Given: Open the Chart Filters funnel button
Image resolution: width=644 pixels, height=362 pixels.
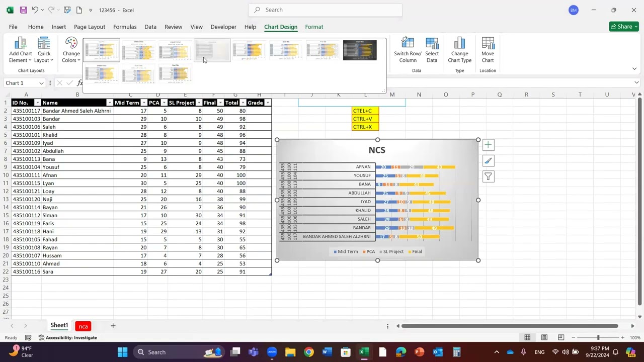Looking at the screenshot, I should (488, 176).
